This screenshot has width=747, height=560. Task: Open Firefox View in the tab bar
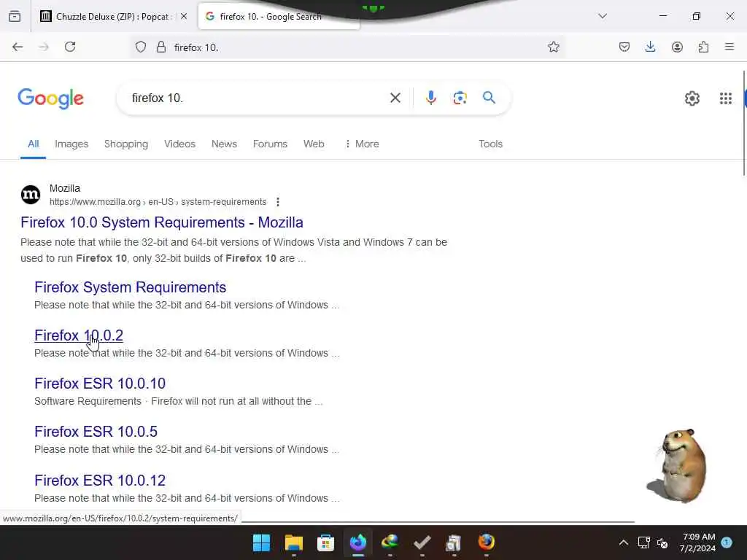(x=15, y=17)
